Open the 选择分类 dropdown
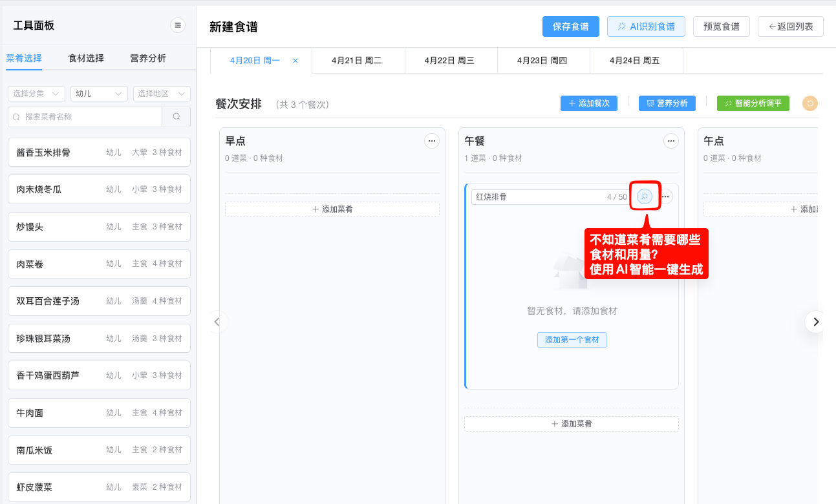This screenshot has width=836, height=504. click(36, 93)
